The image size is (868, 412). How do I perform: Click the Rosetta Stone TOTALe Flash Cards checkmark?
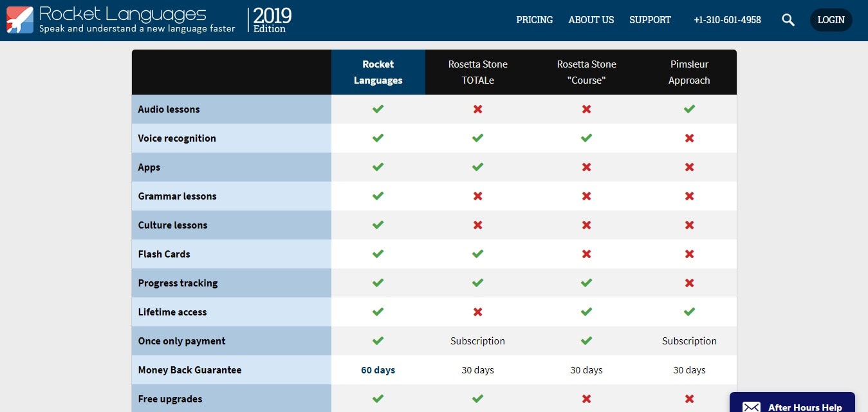tap(477, 254)
